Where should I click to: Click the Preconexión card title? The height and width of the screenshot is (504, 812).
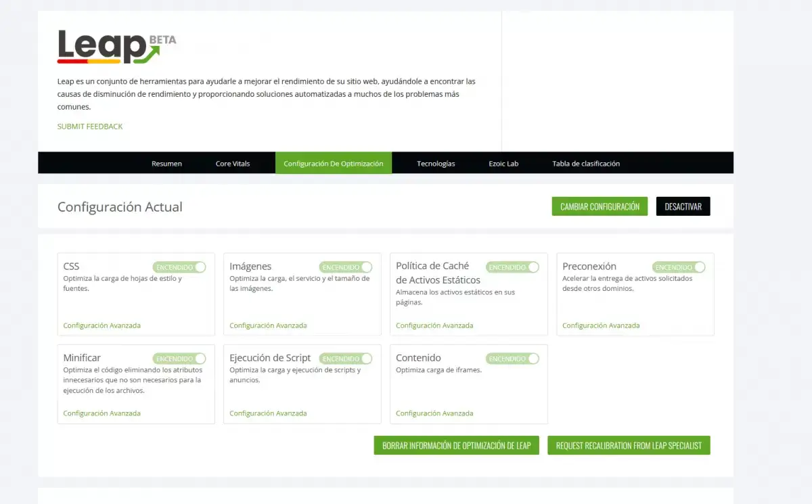coord(589,267)
